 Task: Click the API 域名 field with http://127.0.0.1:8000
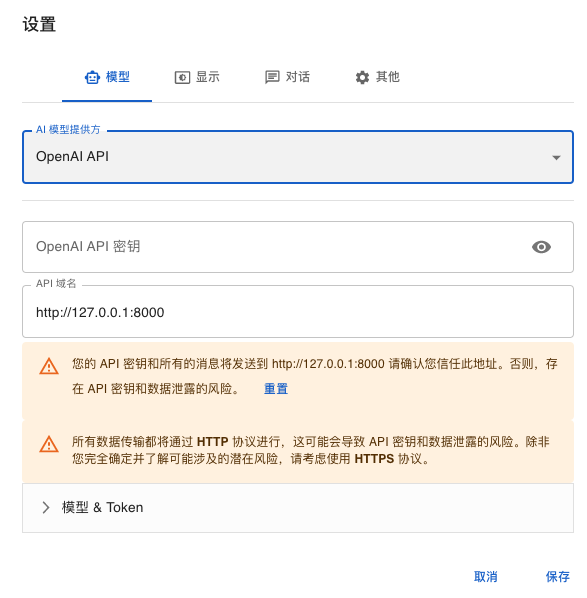(298, 312)
